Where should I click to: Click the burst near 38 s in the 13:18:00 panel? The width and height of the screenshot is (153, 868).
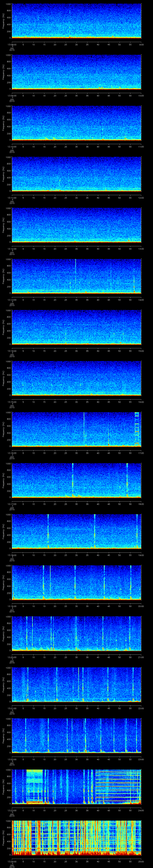[95, 531]
